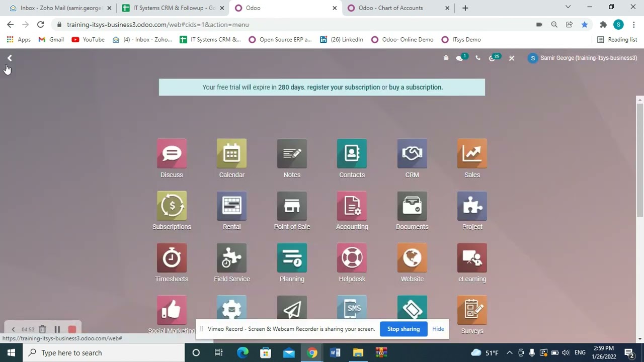The width and height of the screenshot is (644, 362).
Task: Switch to Odoo Chart of Accounts tab
Action: (397, 8)
